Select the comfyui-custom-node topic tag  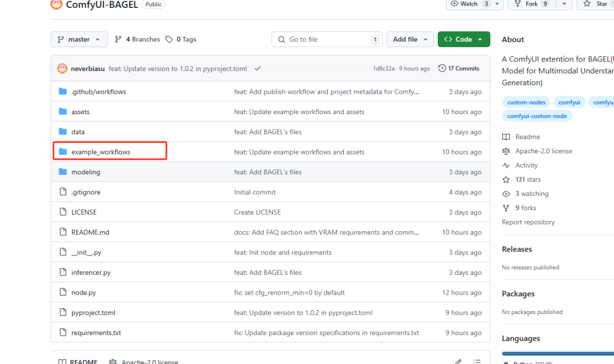pos(537,116)
